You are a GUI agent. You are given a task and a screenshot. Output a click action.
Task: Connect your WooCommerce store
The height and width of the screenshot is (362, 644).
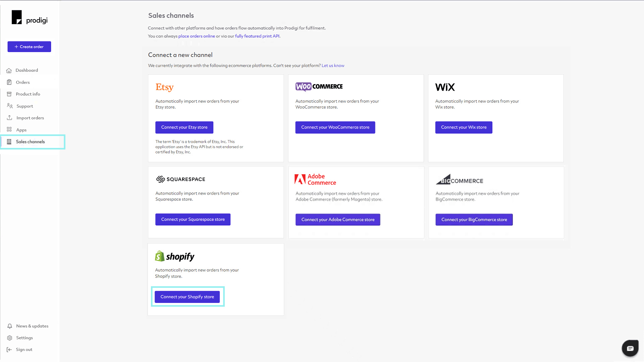click(x=335, y=127)
